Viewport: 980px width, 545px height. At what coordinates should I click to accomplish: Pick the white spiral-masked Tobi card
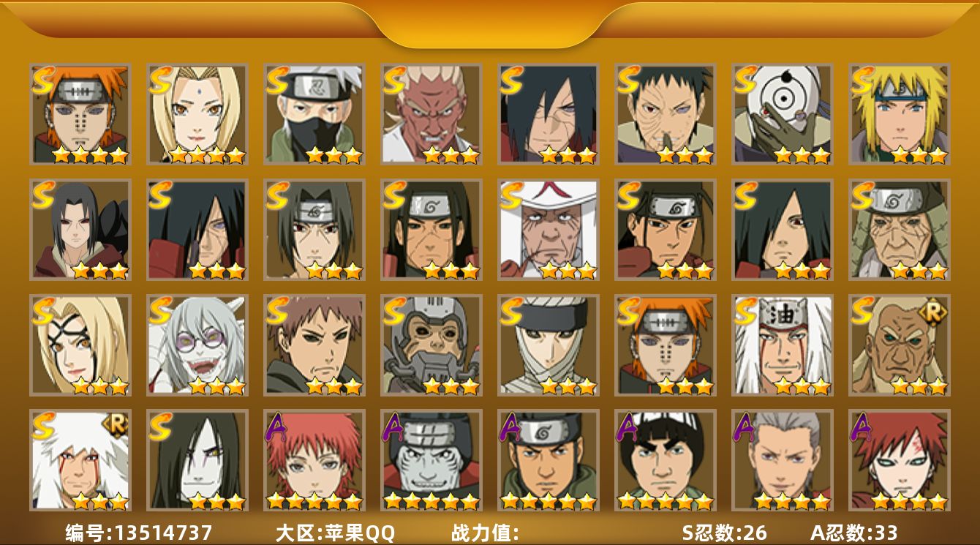[783, 114]
